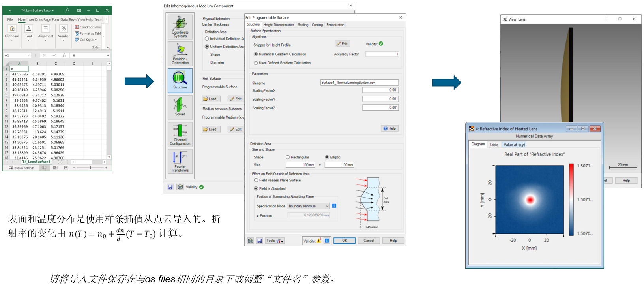644x286 pixels.
Task: Open Excel File menu
Action: click(x=10, y=19)
